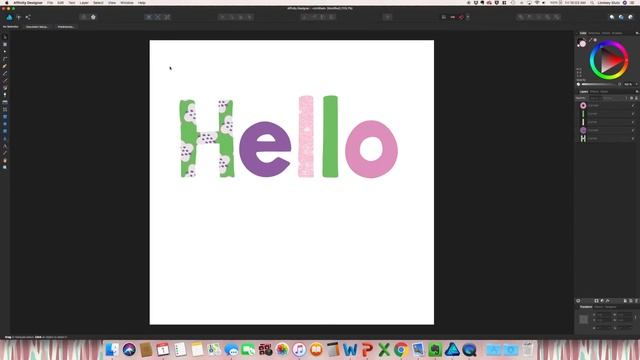Switch to the Brushes tab
Viewport: 640px width, 360px height.
point(617,33)
